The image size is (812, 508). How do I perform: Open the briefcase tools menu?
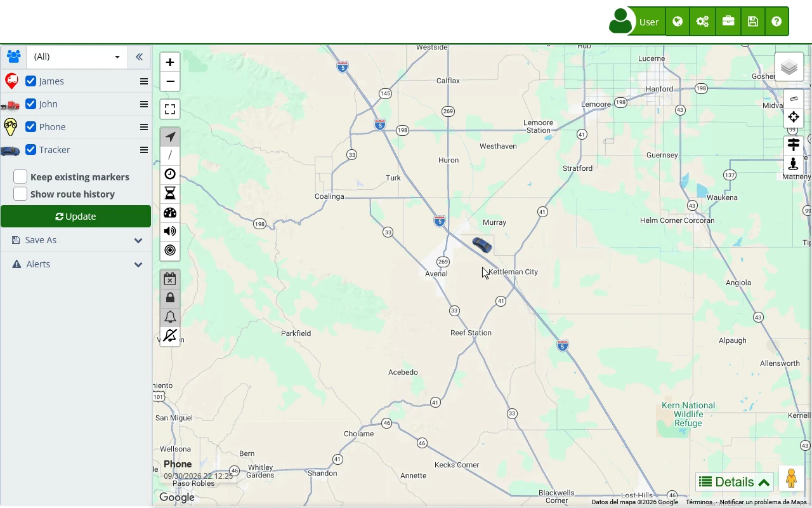pyautogui.click(x=728, y=22)
